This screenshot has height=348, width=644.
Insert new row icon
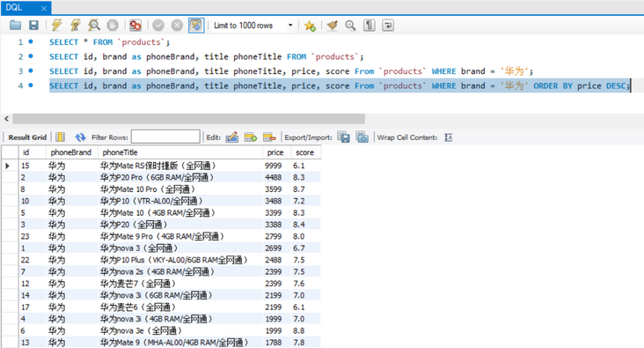(251, 137)
